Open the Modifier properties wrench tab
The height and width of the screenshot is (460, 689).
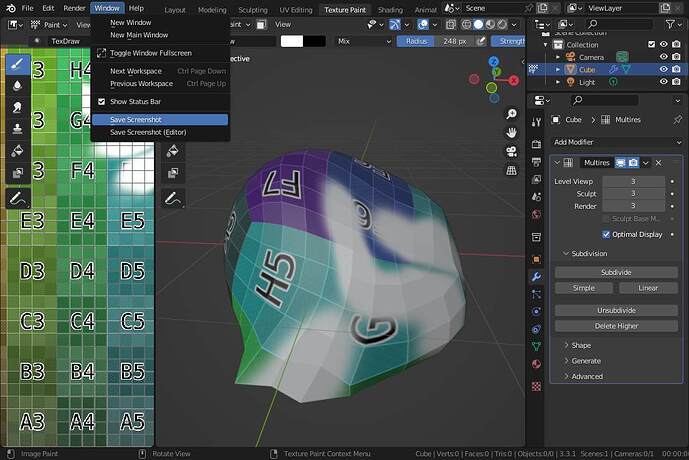(536, 277)
